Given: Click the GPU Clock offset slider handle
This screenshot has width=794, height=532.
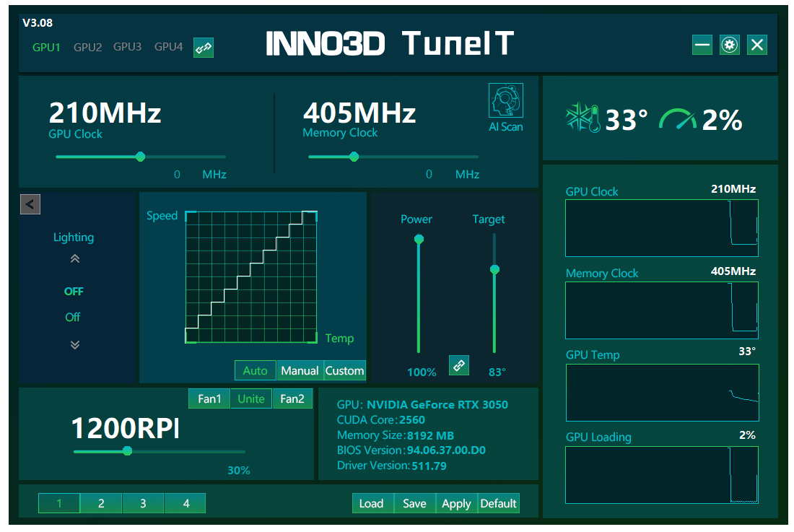Looking at the screenshot, I should tap(141, 157).
